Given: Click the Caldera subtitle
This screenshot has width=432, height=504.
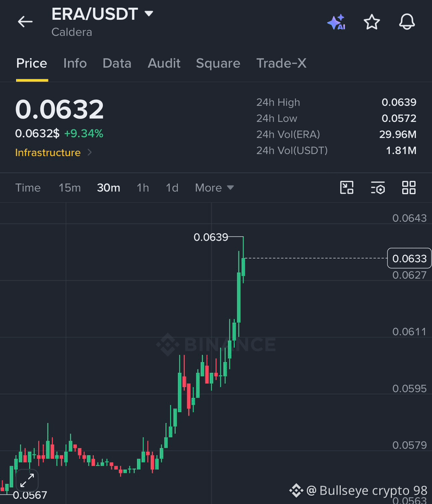Looking at the screenshot, I should click(x=71, y=32).
